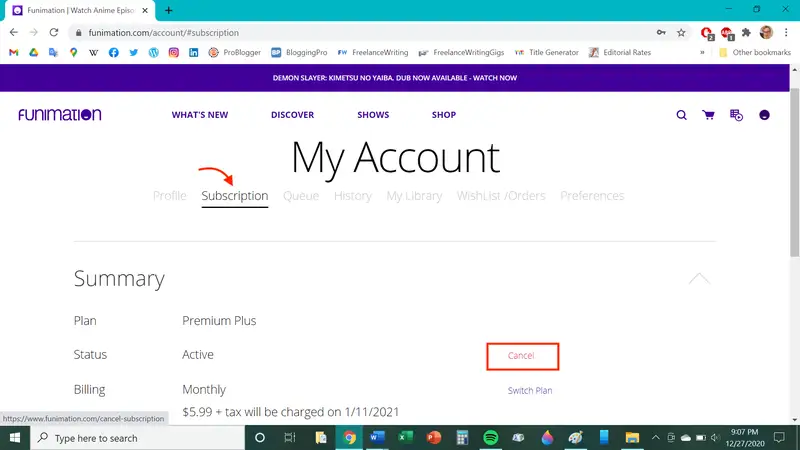Open the Preferences tab

(592, 196)
